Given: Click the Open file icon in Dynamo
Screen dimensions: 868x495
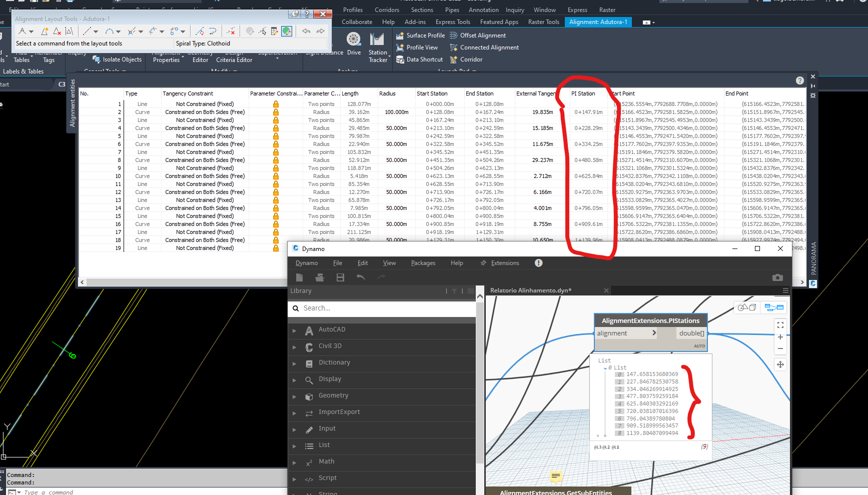Looking at the screenshot, I should 320,277.
